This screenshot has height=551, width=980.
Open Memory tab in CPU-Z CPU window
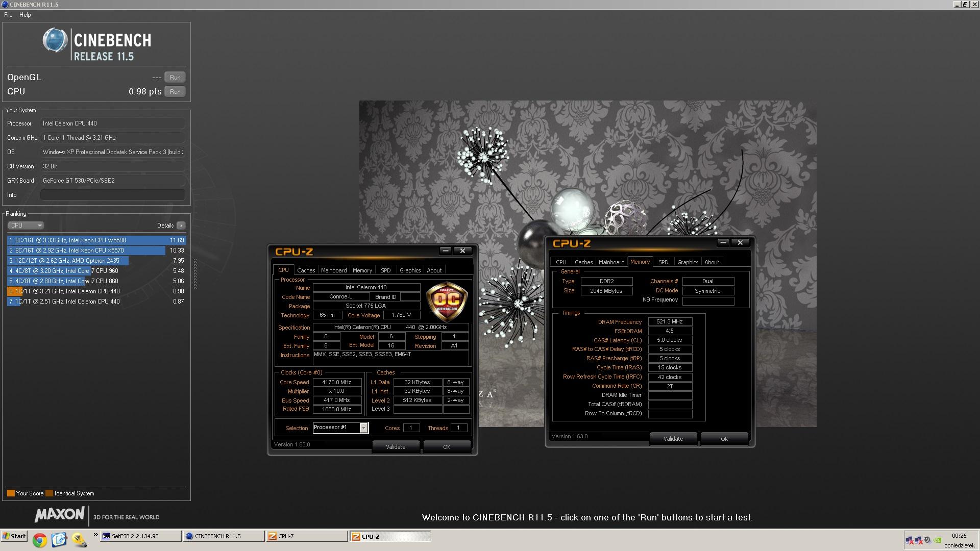pyautogui.click(x=362, y=270)
